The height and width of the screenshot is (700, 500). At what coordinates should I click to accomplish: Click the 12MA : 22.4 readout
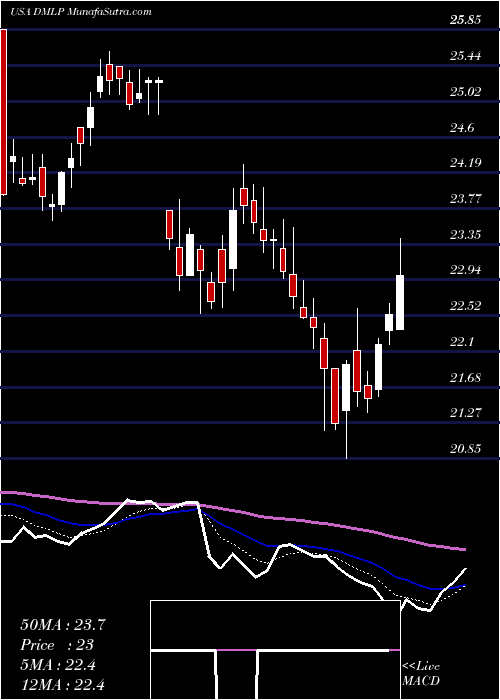click(63, 684)
